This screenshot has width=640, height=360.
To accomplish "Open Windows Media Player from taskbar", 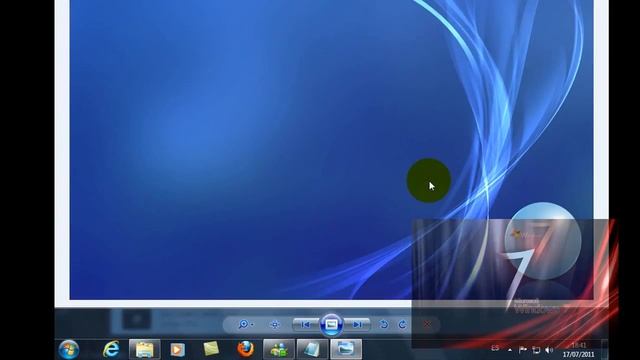I will (x=178, y=349).
